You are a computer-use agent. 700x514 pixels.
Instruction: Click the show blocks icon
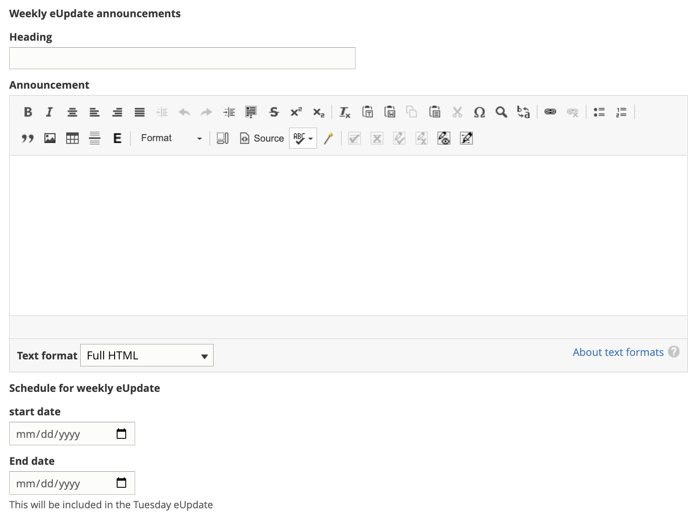(x=222, y=138)
